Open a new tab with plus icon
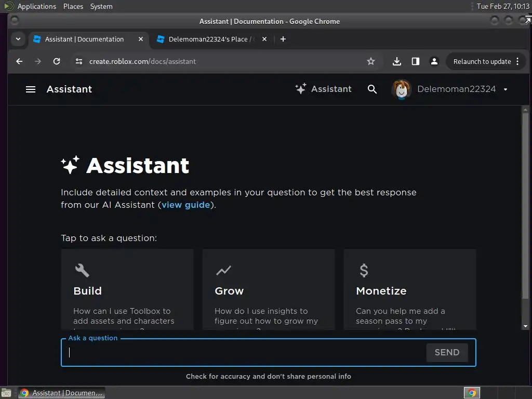The height and width of the screenshot is (399, 532). [x=283, y=39]
